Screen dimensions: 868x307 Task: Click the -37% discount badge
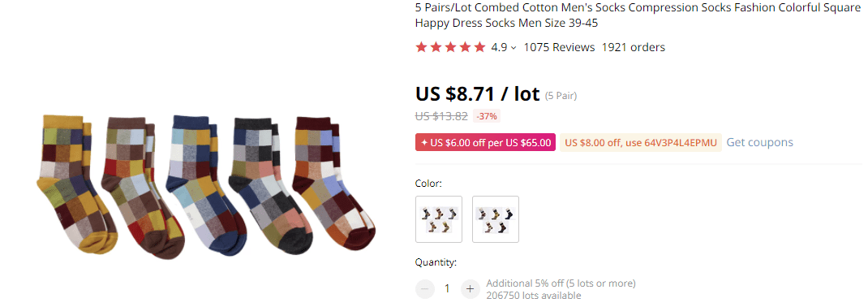pyautogui.click(x=487, y=116)
